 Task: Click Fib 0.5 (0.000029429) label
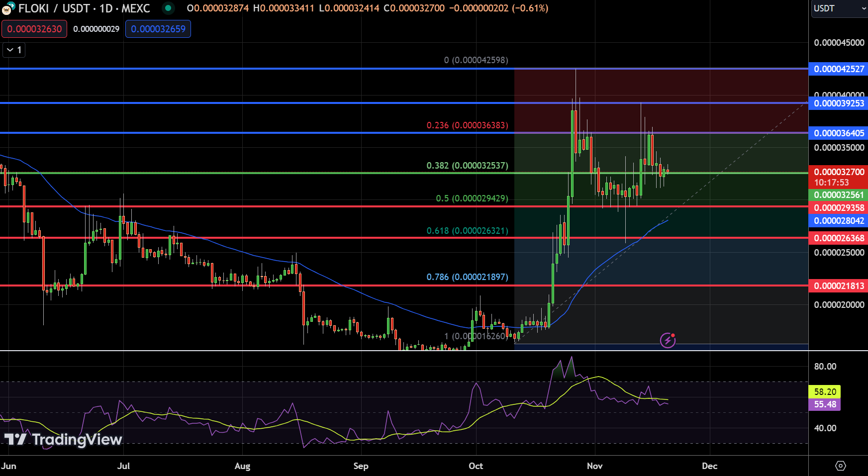click(472, 198)
